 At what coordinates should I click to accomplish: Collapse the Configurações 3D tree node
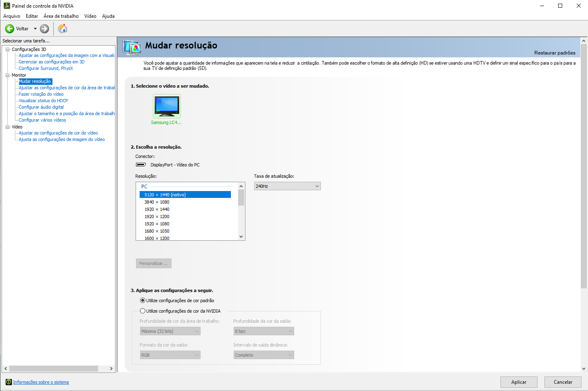pos(7,49)
